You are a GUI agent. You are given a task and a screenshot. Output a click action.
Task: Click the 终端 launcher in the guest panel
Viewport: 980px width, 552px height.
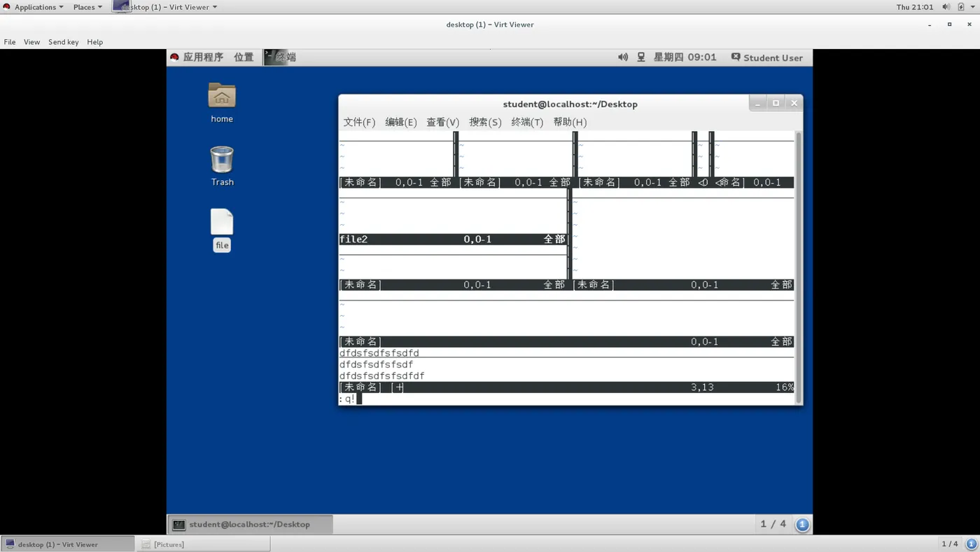coord(280,57)
